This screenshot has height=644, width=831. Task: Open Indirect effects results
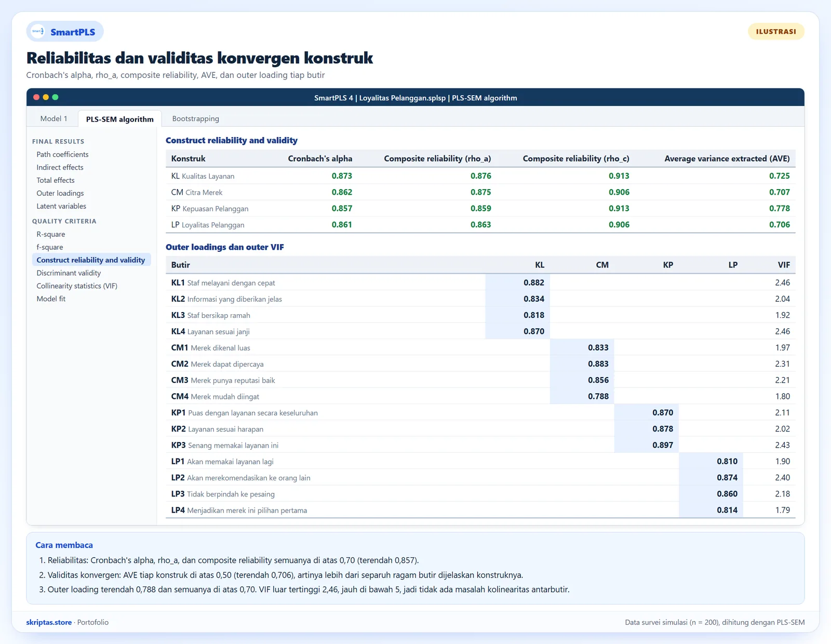(x=60, y=167)
